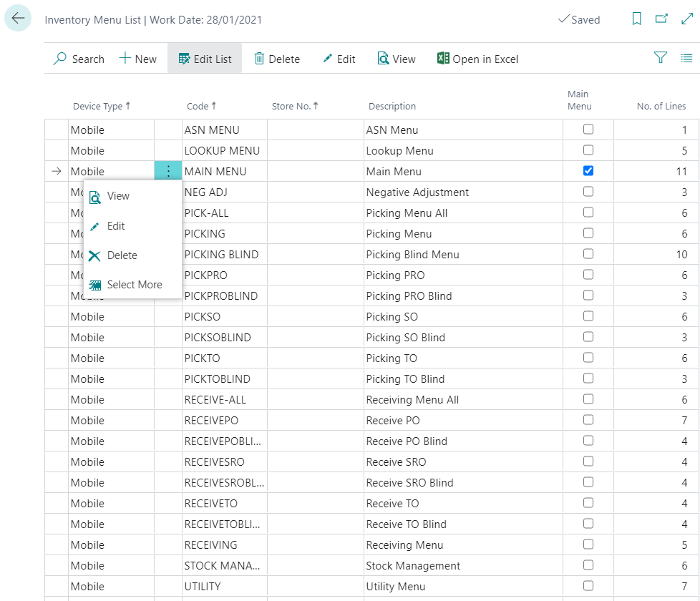Toggle Main Menu checkbox for Utility Menu row
Viewport: 700px width, 601px height.
[588, 586]
